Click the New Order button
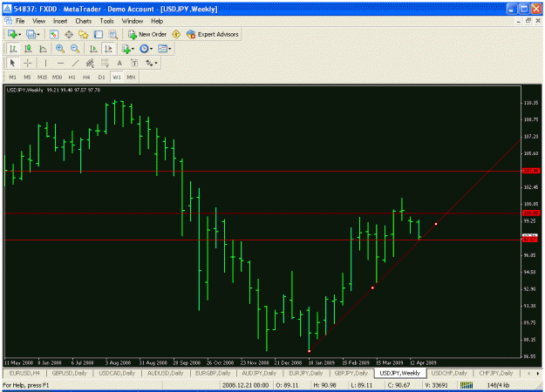 click(147, 34)
